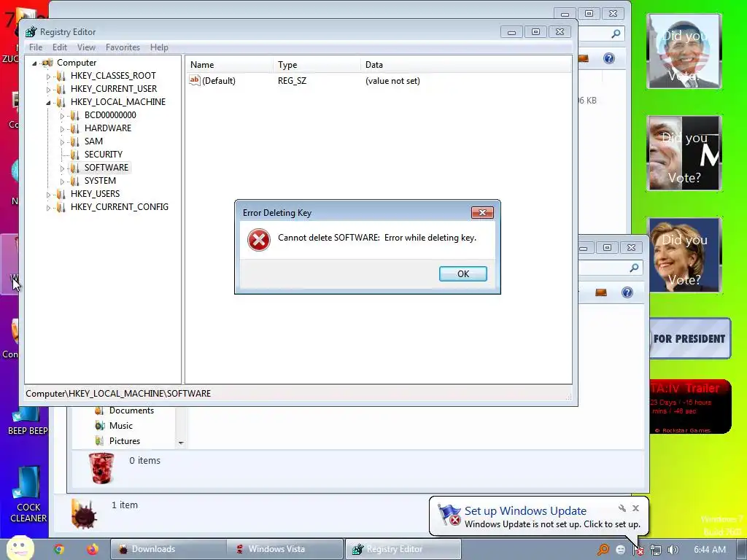This screenshot has height=560, width=747.
Task: Click OK in the Error Deleting Key dialog
Action: tap(462, 274)
